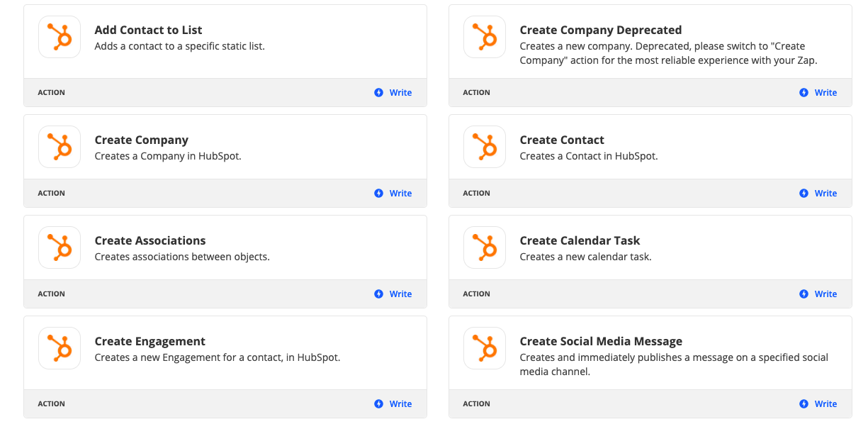The width and height of the screenshot is (868, 429).
Task: Click ACTION label under Creates a Company in HubSpot
Action: 51,194
